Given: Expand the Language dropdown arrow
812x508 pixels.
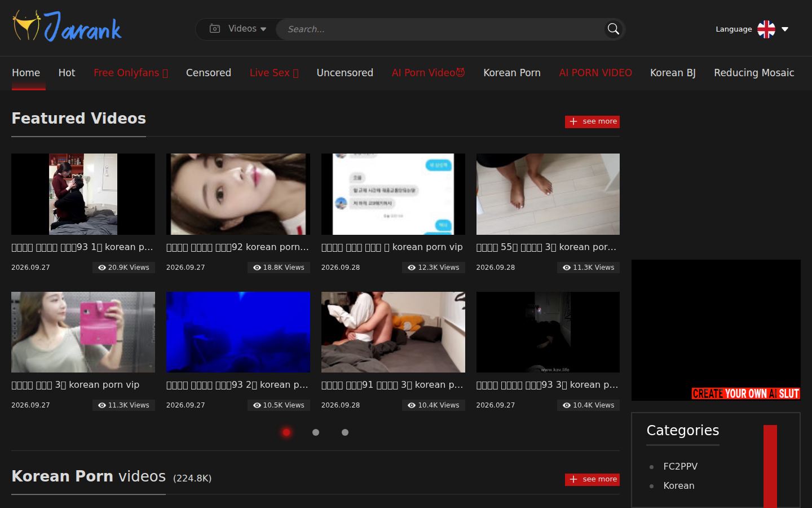Looking at the screenshot, I should point(785,29).
